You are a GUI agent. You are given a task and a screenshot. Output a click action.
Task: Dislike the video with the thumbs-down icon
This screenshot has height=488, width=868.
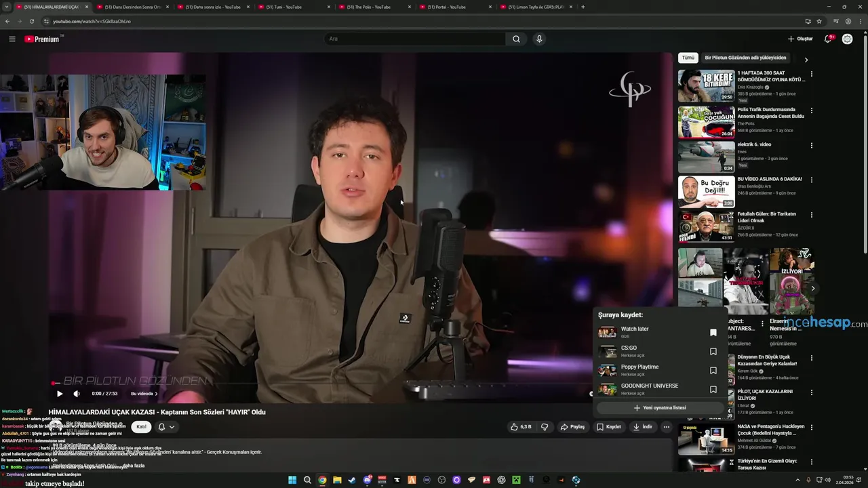[545, 427]
